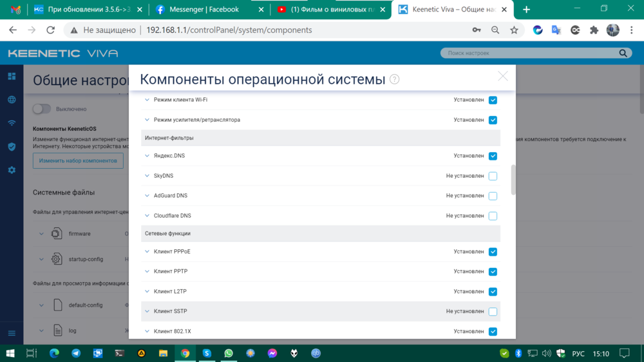The height and width of the screenshot is (362, 644).
Task: Click the clock showing 15:10
Action: tap(601, 354)
